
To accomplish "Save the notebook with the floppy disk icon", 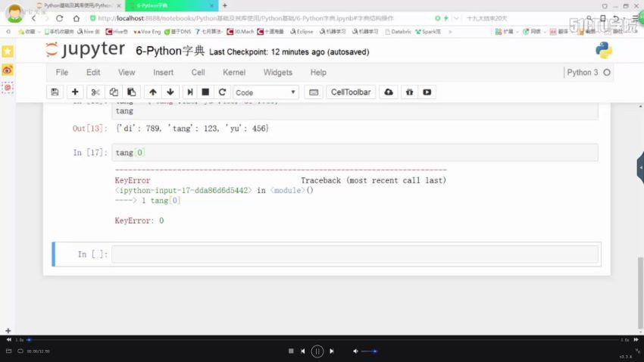I will [x=55, y=92].
